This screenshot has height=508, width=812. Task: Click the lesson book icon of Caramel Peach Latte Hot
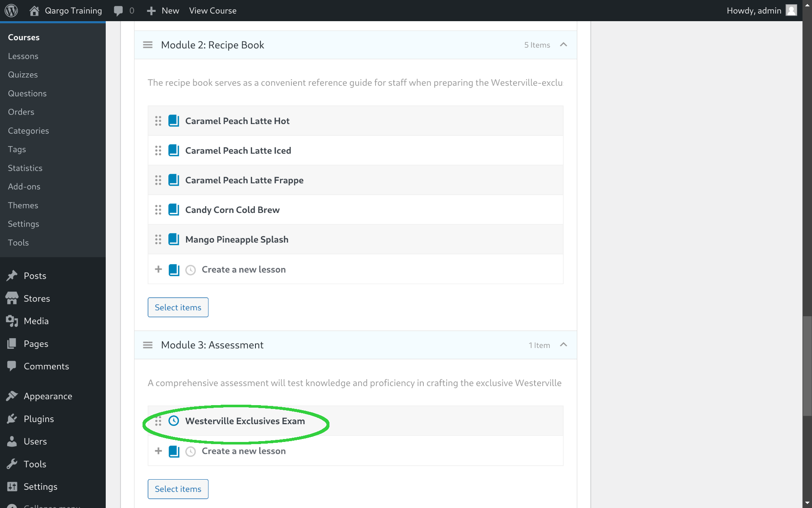click(174, 121)
